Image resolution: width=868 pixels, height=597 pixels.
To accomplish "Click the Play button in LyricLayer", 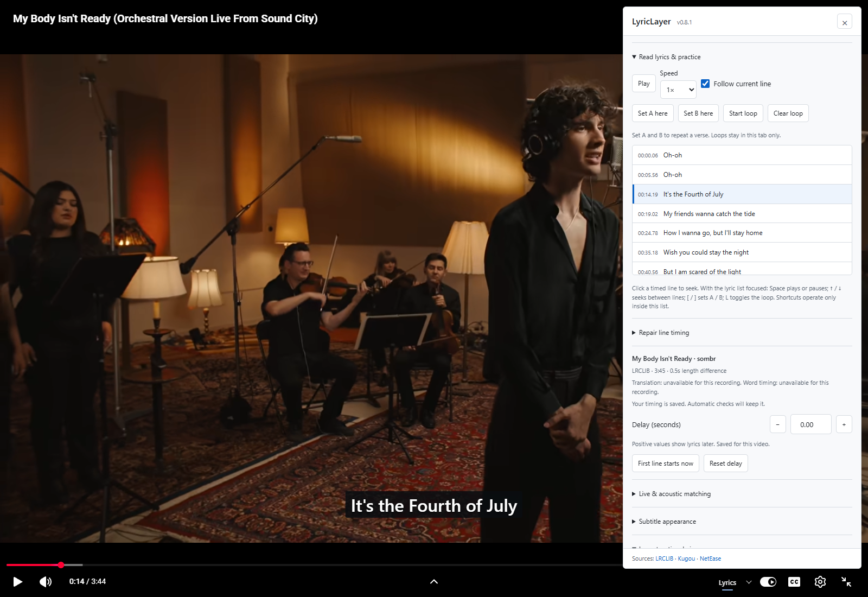I will [x=644, y=84].
